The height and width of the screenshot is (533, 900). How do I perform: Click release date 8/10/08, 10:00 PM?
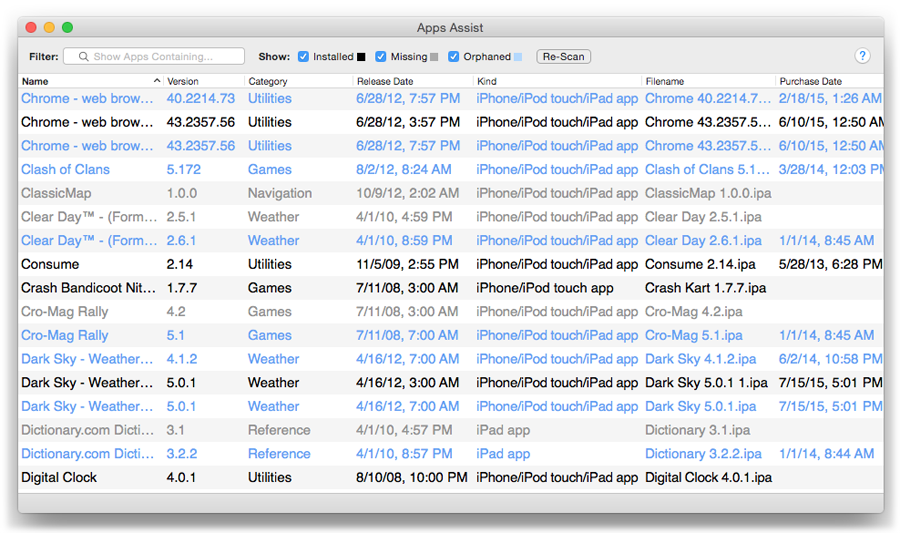tap(412, 477)
